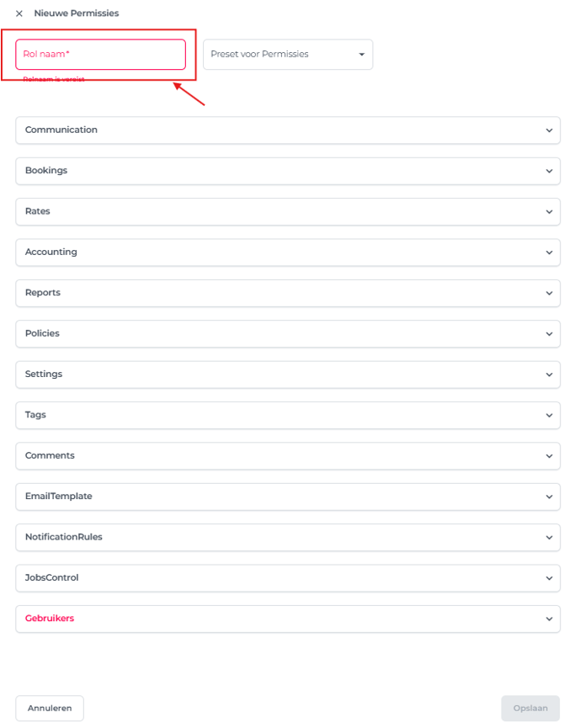
Task: Click the Opslaan button
Action: 530,709
